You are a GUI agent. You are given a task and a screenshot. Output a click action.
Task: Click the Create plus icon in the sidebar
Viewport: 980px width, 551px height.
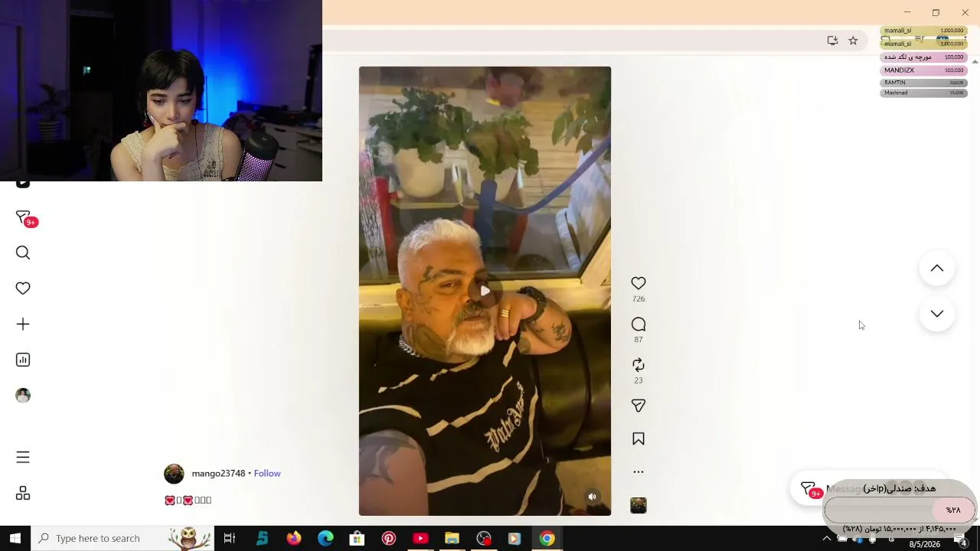[23, 324]
